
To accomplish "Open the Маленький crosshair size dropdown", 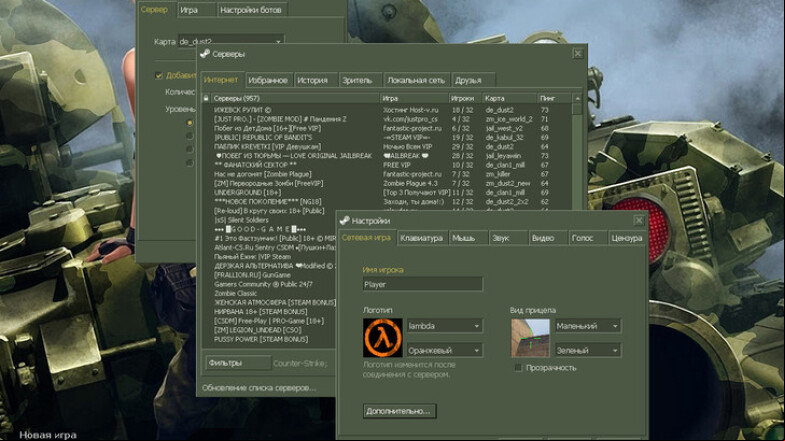I will [x=588, y=326].
